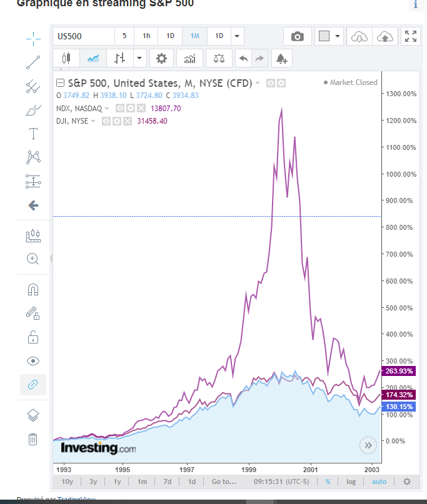The image size is (427, 504).
Task: Set range to 10y
Action: pos(68,482)
